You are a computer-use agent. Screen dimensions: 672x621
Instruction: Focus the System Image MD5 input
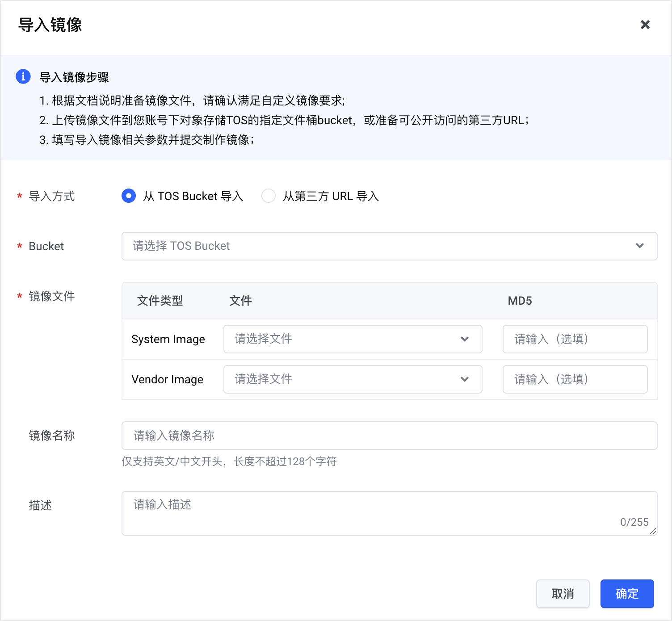coord(575,339)
